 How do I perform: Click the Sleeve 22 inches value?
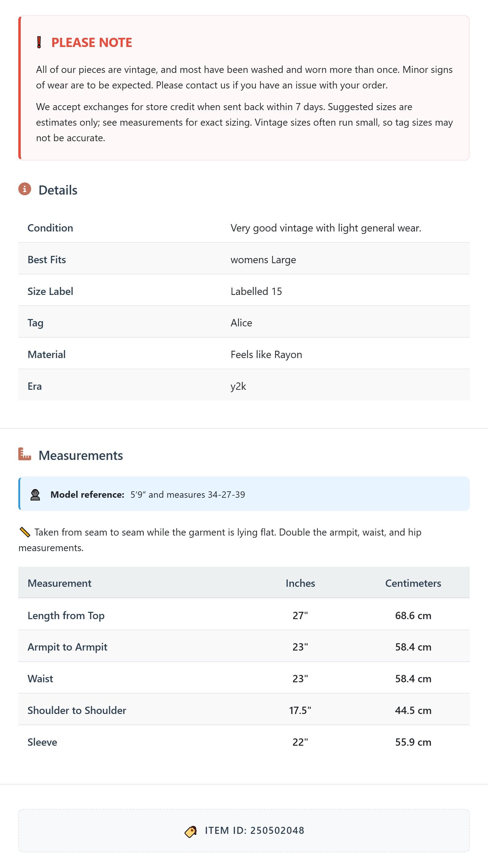point(300,742)
